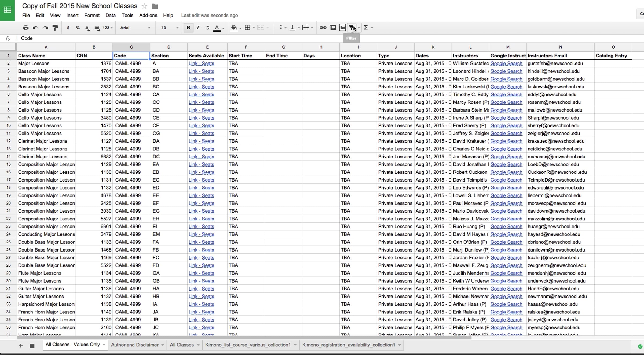Switch to the Author and Disclaimer tab
Screen dimensions: 644x355
tap(135, 345)
